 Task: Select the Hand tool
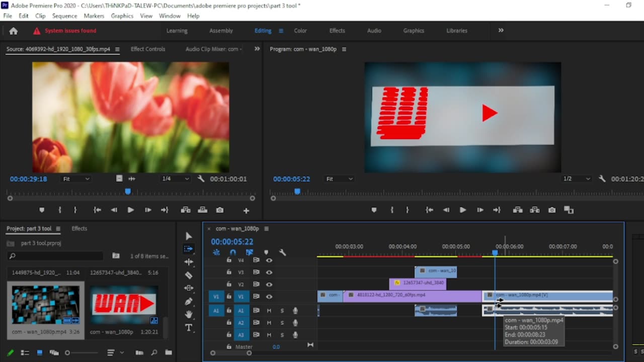click(x=189, y=314)
